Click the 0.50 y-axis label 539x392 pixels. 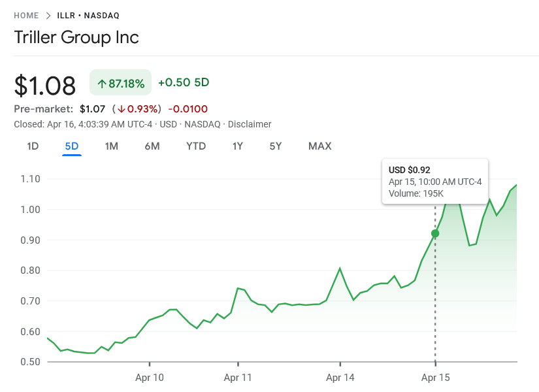[x=30, y=362]
